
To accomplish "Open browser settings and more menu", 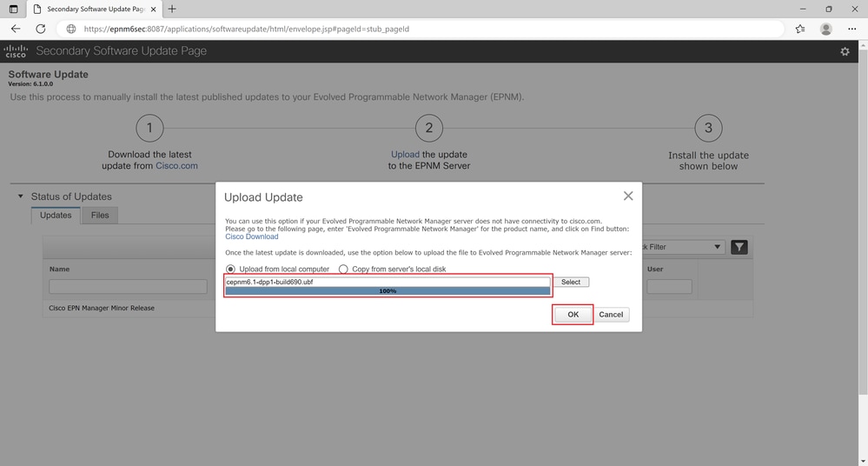I will (852, 29).
